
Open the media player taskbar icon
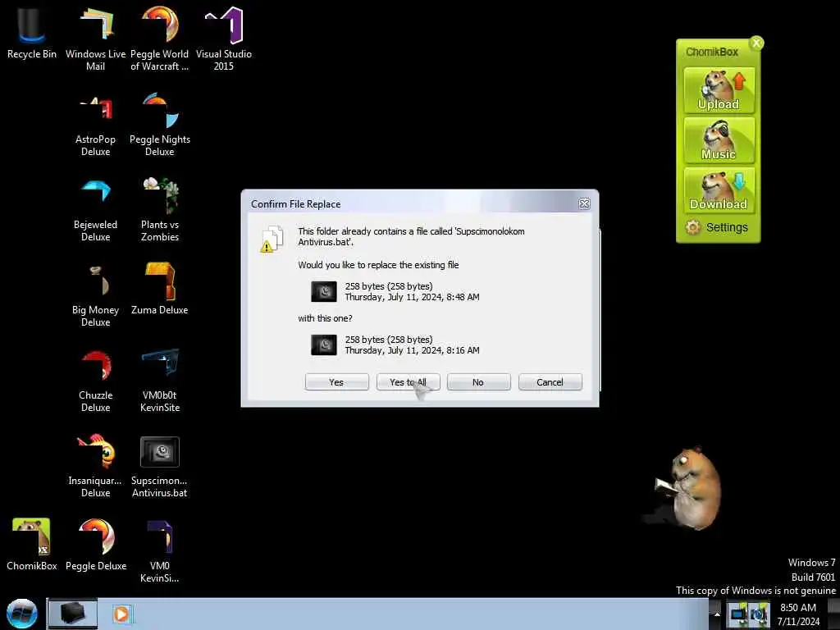coord(121,614)
